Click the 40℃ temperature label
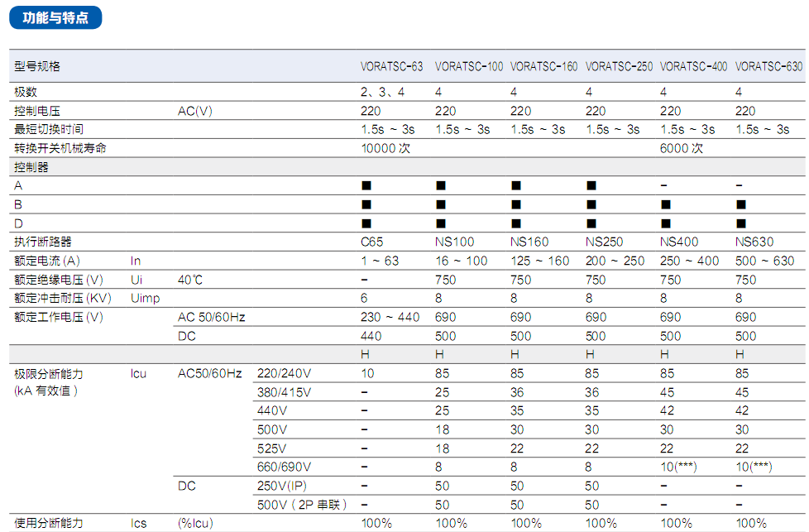This screenshot has height=532, width=809. [x=190, y=280]
